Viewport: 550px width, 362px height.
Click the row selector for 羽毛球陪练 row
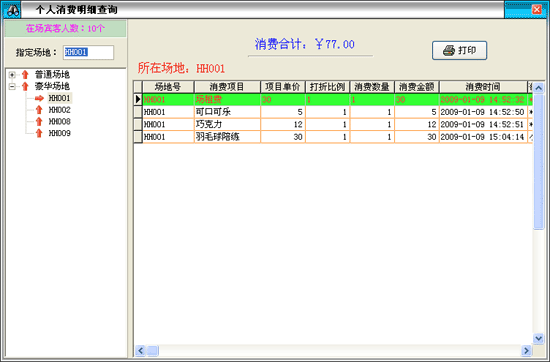point(138,137)
